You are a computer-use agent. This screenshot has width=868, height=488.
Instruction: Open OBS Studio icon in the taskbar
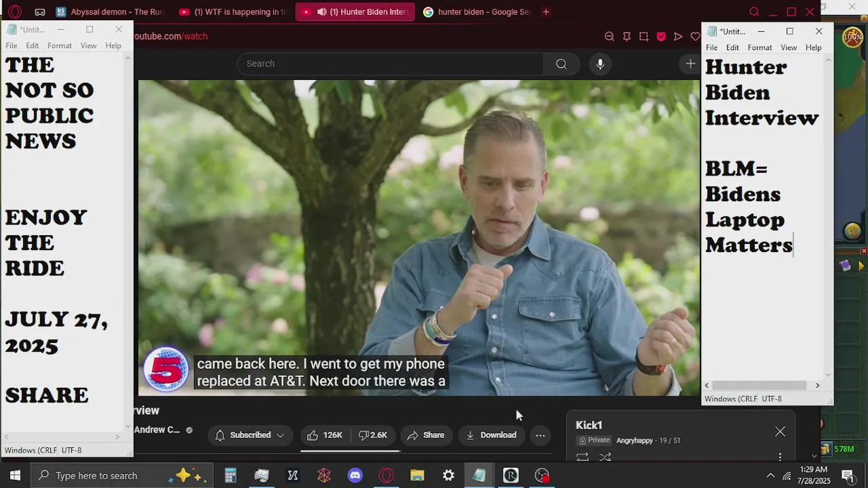(x=542, y=475)
